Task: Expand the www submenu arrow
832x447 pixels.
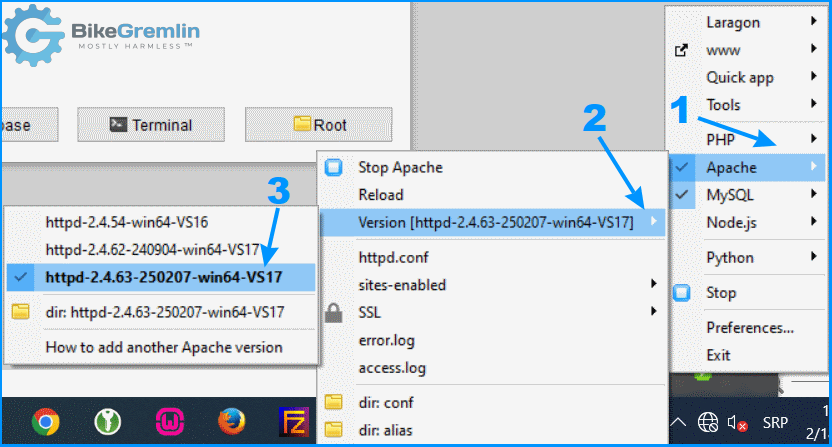Action: [814, 49]
